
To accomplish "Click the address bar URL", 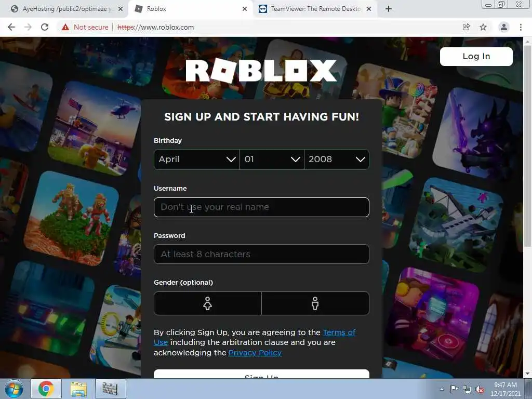I will 155,27.
